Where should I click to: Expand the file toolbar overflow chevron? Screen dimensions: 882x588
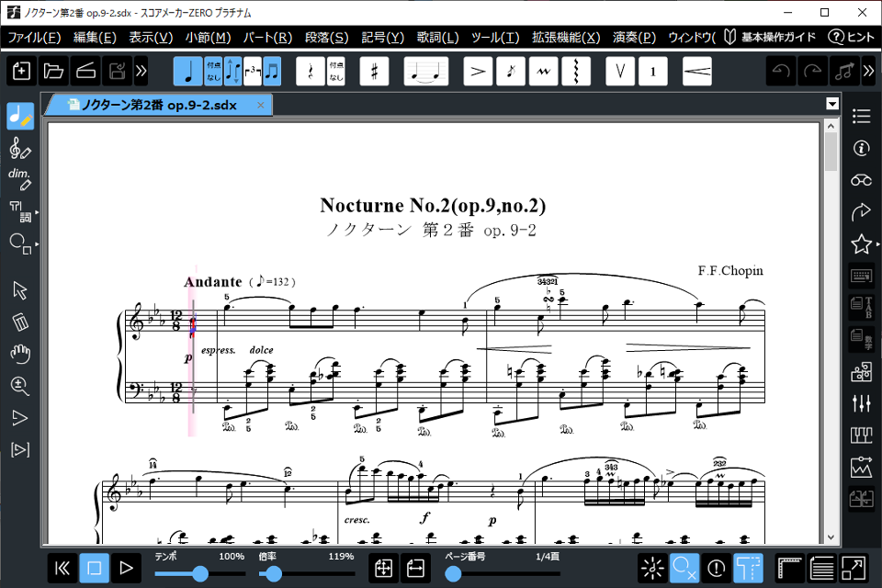[x=141, y=71]
